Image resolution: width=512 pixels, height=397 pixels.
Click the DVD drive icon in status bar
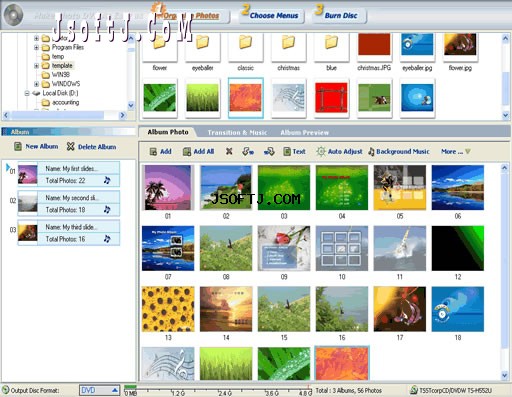(414, 390)
